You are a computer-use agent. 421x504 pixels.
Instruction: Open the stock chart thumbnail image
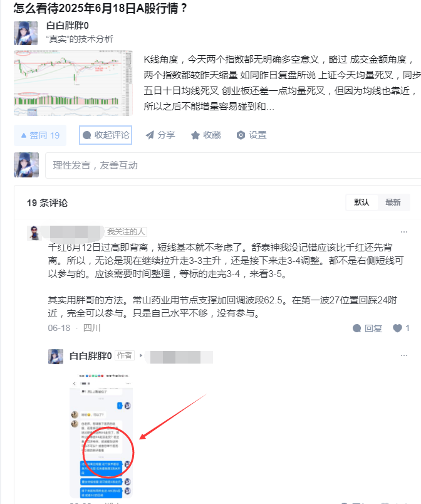tap(73, 83)
